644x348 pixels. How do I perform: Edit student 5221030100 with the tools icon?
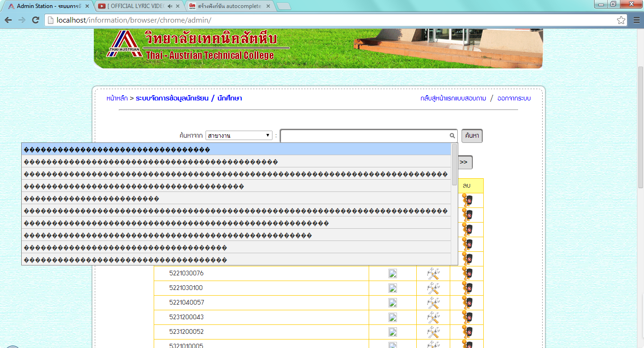(433, 288)
